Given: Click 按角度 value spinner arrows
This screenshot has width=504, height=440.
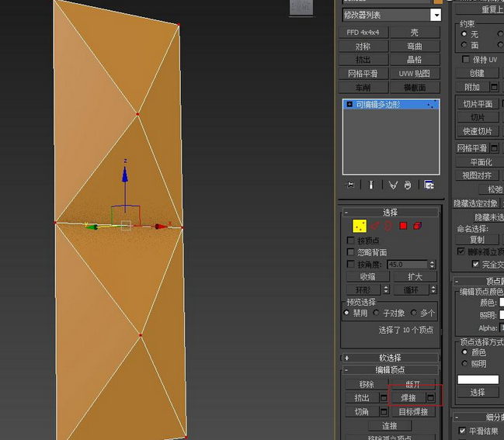Looking at the screenshot, I should pyautogui.click(x=432, y=265).
